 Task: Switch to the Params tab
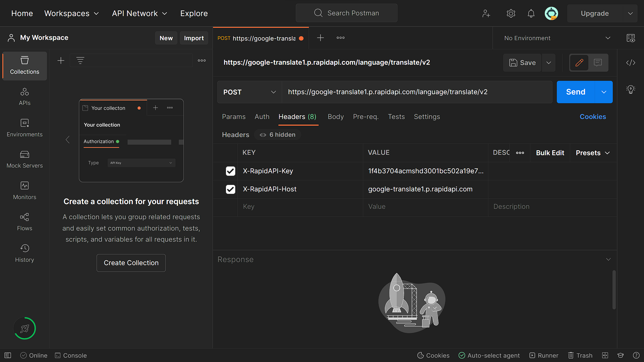click(x=234, y=117)
